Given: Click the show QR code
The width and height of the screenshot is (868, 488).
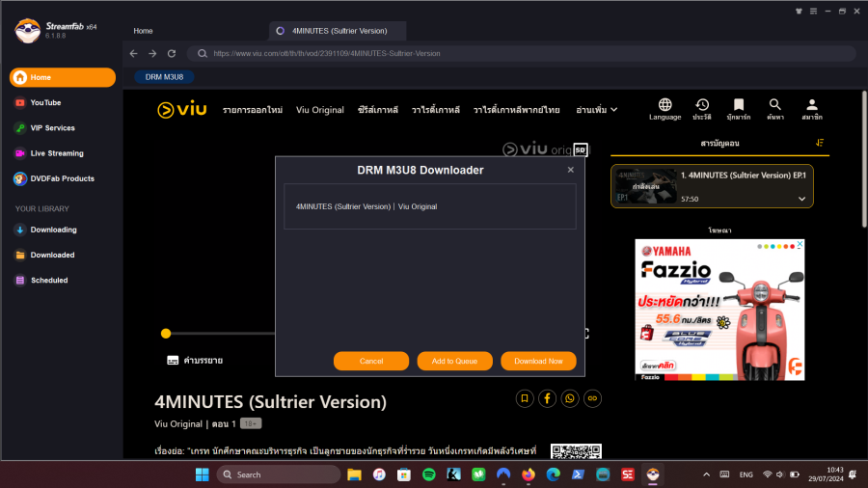Looking at the screenshot, I should coord(576,451).
